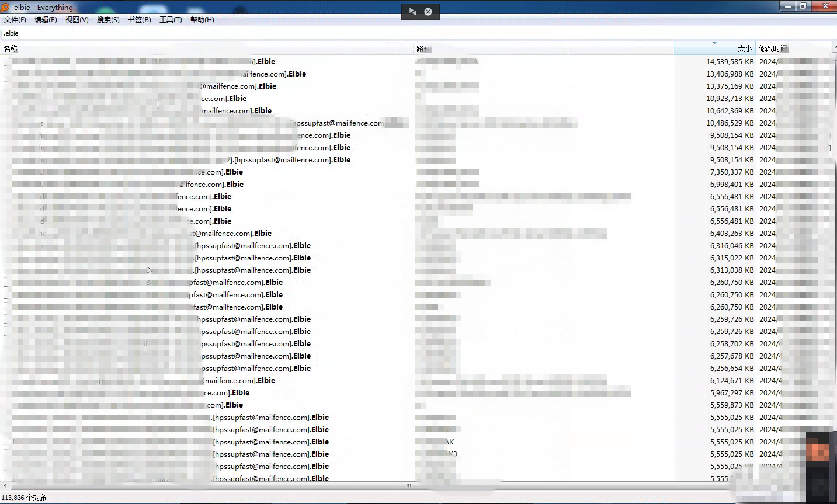Screen dimensions: 837x504
Task: Click the Everything app icon in title bar
Action: (x=5, y=7)
